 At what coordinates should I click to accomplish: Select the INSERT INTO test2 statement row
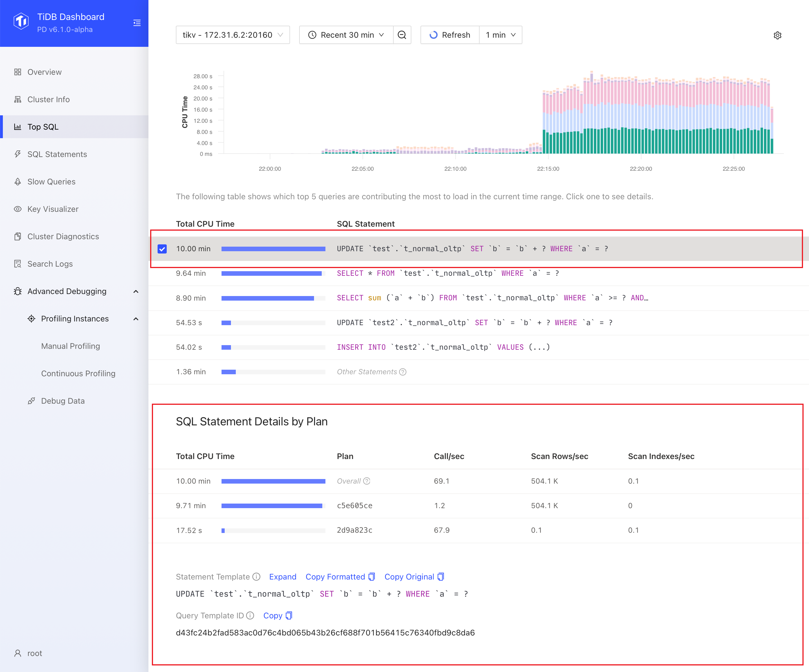[x=443, y=347]
